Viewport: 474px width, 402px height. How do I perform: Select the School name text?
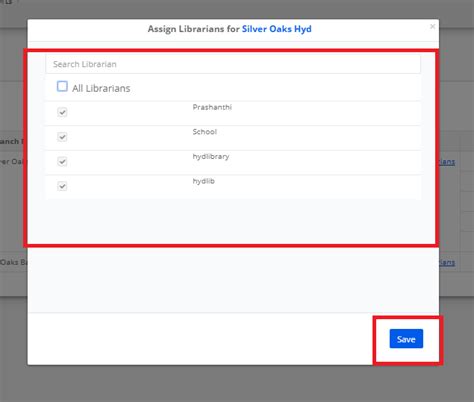pyautogui.click(x=205, y=132)
